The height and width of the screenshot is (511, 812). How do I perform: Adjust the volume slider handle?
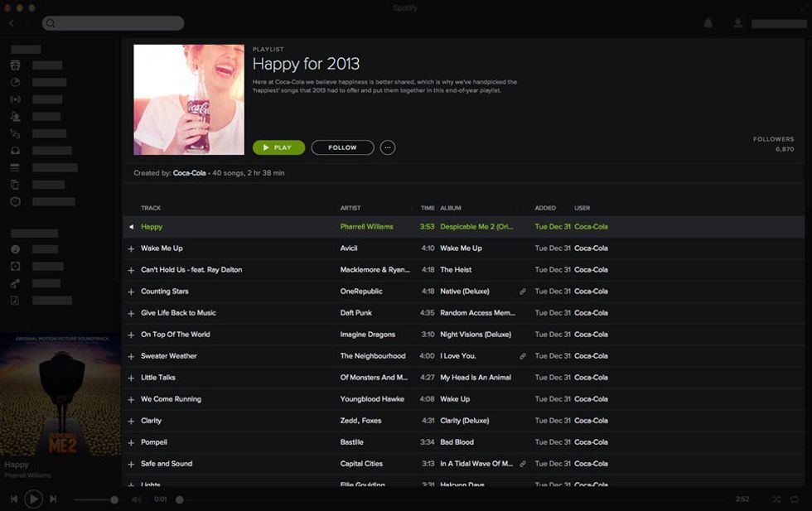(x=114, y=499)
